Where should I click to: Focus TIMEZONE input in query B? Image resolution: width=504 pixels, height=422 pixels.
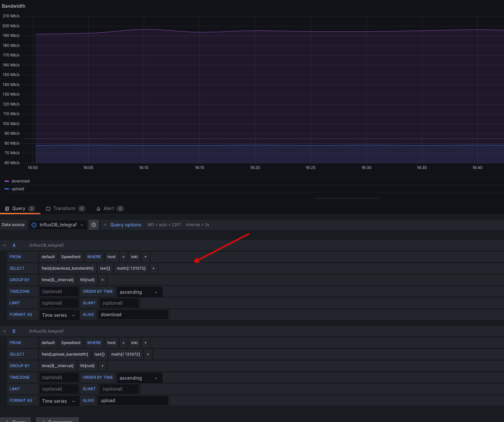tap(59, 377)
